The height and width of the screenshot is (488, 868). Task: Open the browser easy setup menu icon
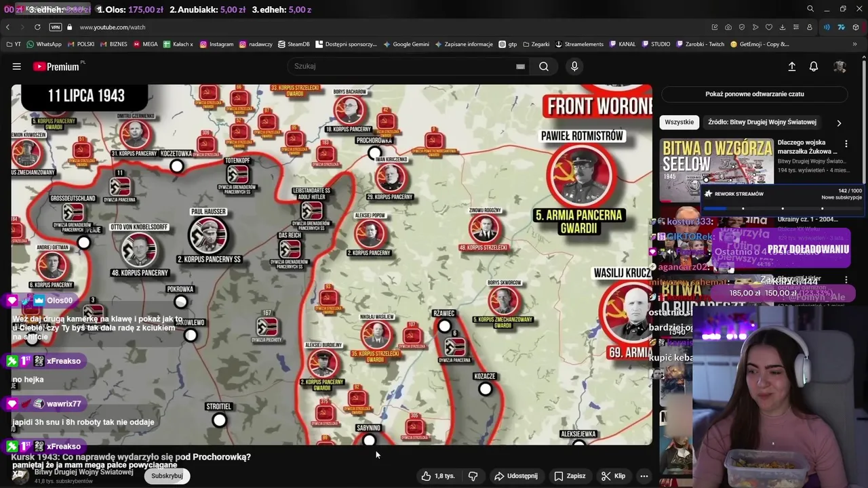796,27
